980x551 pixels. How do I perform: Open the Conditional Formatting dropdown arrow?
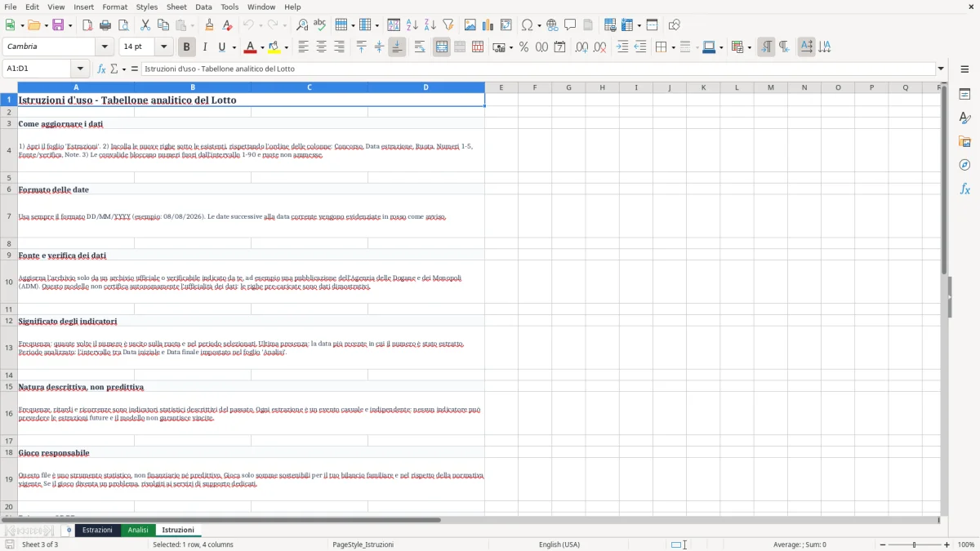click(749, 47)
